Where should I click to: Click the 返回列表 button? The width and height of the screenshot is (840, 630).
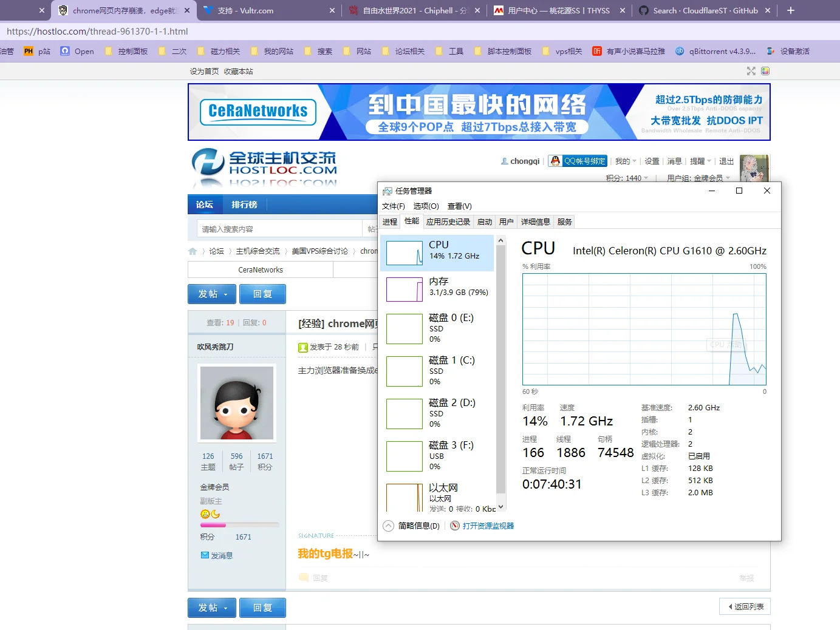tap(745, 606)
